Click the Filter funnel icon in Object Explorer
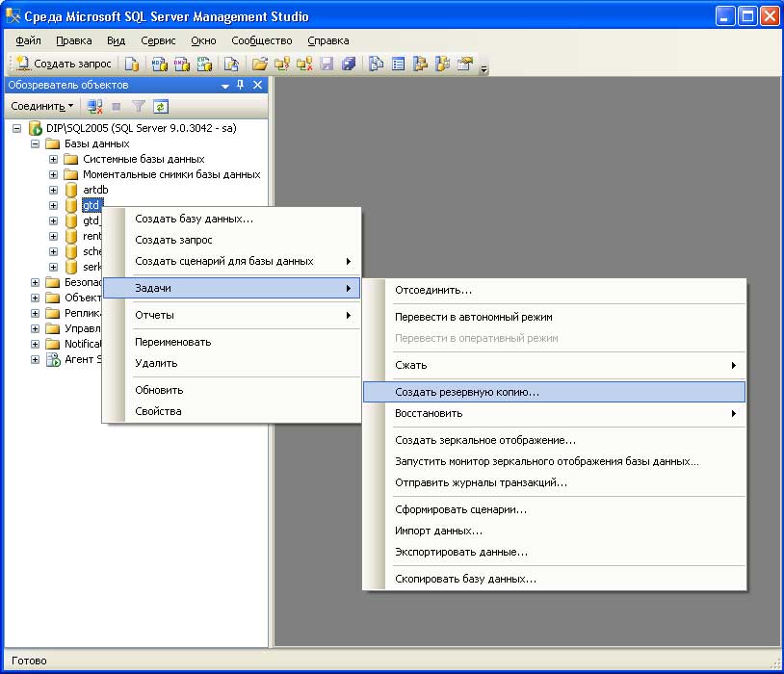The image size is (784, 674). point(139,106)
